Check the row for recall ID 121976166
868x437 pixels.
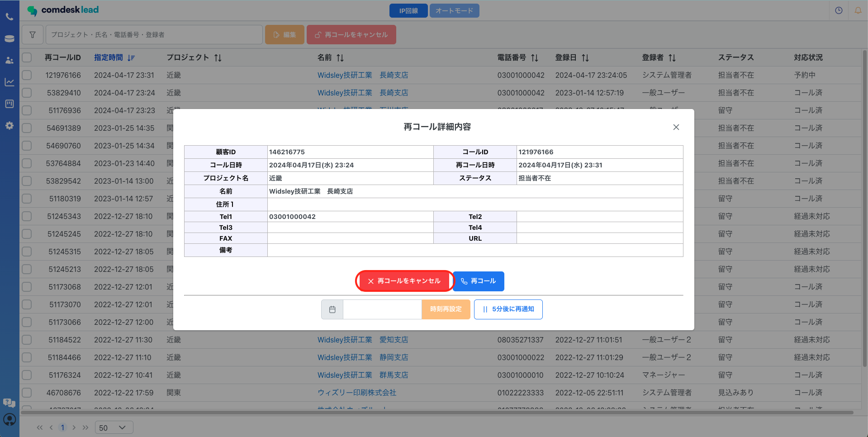(x=27, y=75)
